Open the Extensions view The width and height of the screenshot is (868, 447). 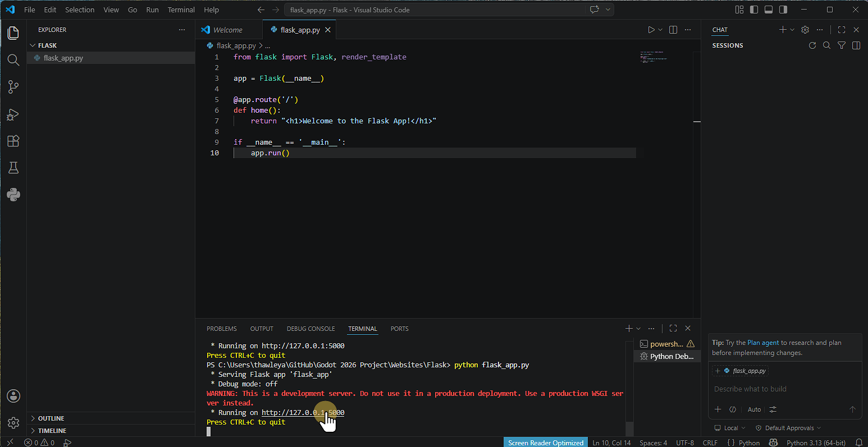[x=13, y=141]
